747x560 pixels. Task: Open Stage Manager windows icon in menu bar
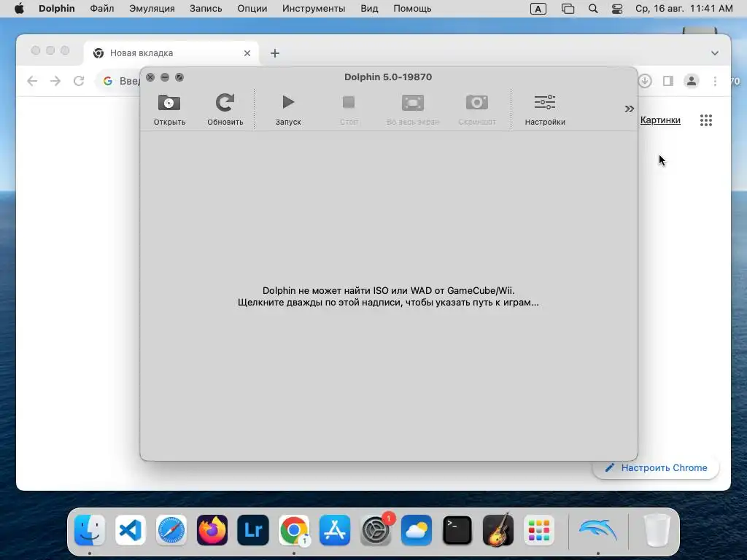click(568, 9)
